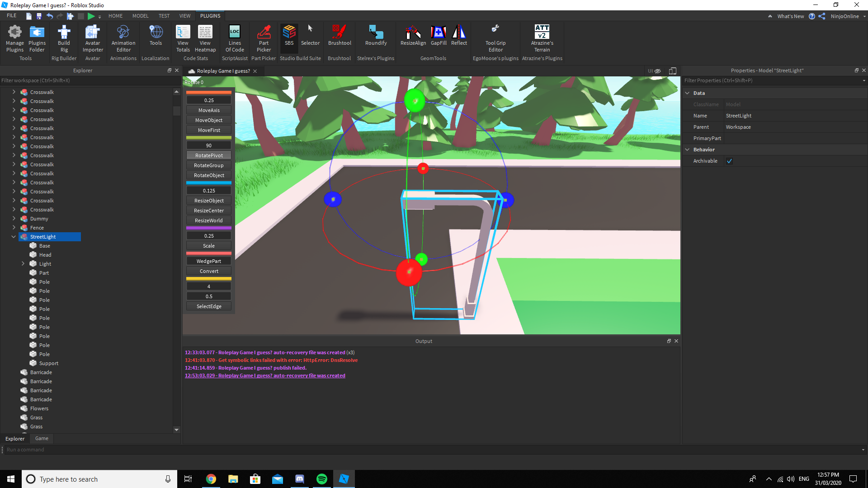
Task: Click the top green rotate handle
Action: point(415,100)
